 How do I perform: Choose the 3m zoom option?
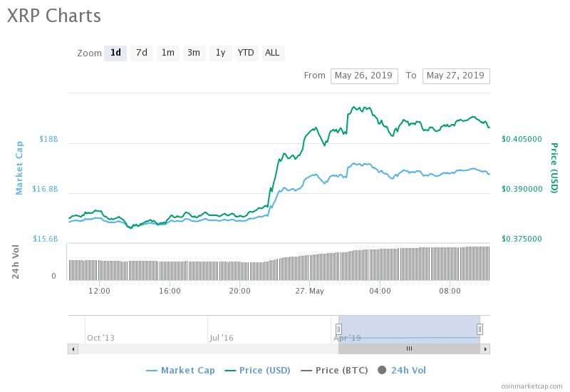(x=194, y=53)
